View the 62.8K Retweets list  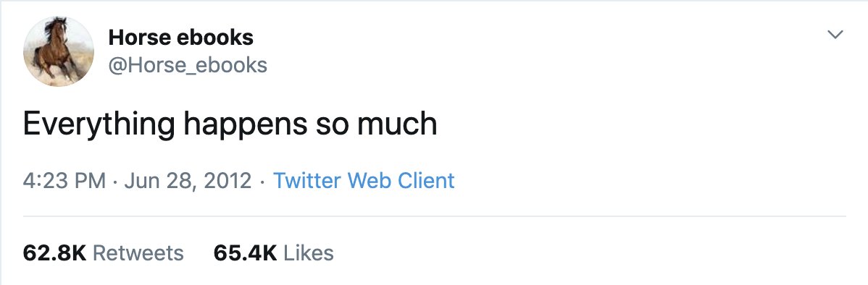(103, 253)
